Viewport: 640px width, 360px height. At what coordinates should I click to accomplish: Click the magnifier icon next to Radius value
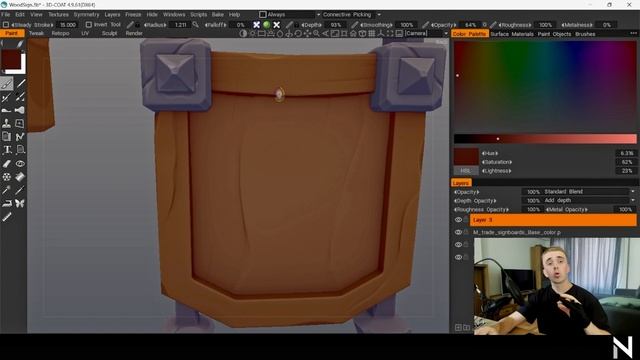pos(196,25)
